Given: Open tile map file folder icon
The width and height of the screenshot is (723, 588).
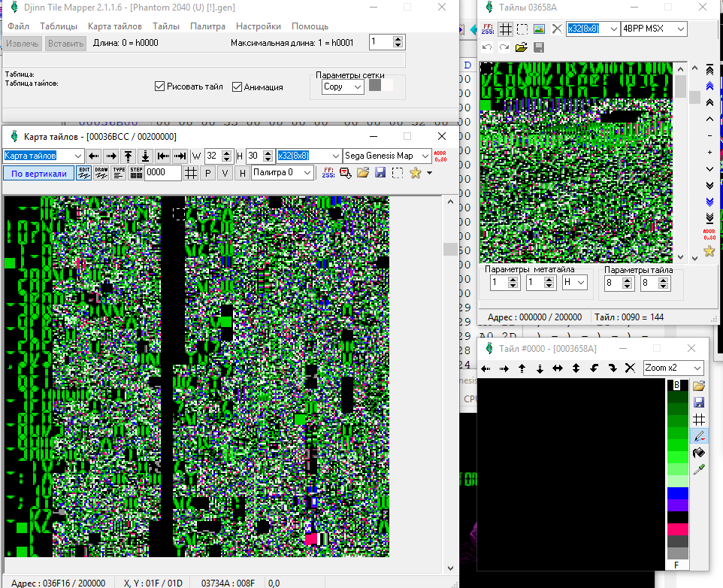Looking at the screenshot, I should pyautogui.click(x=363, y=173).
